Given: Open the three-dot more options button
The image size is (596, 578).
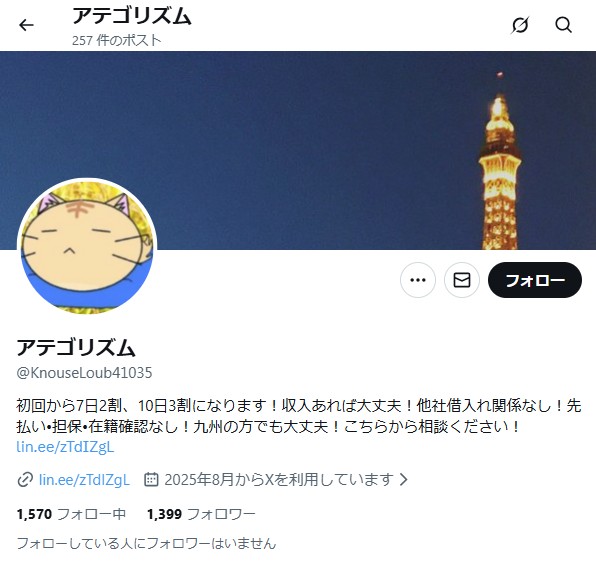Looking at the screenshot, I should [x=418, y=280].
